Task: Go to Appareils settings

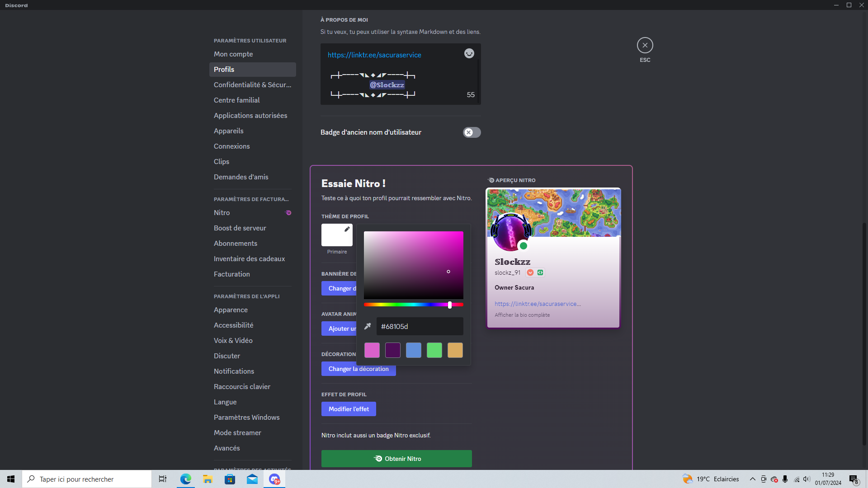Action: 252,131
